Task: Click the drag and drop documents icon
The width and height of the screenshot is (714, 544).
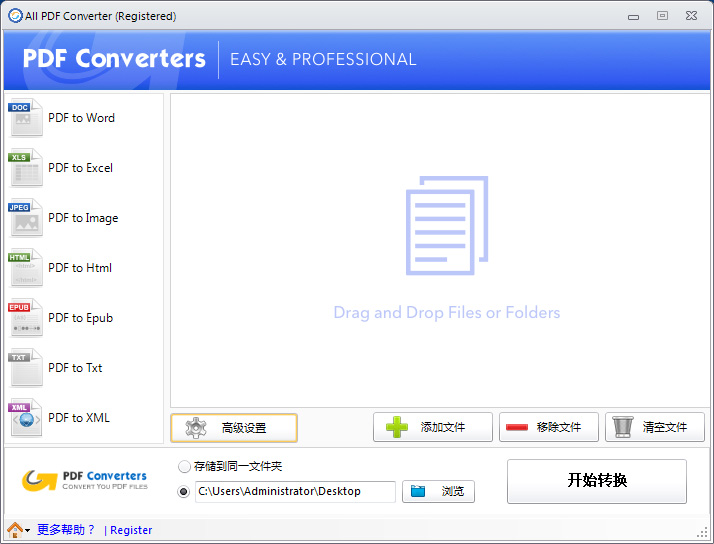Action: pos(447,225)
